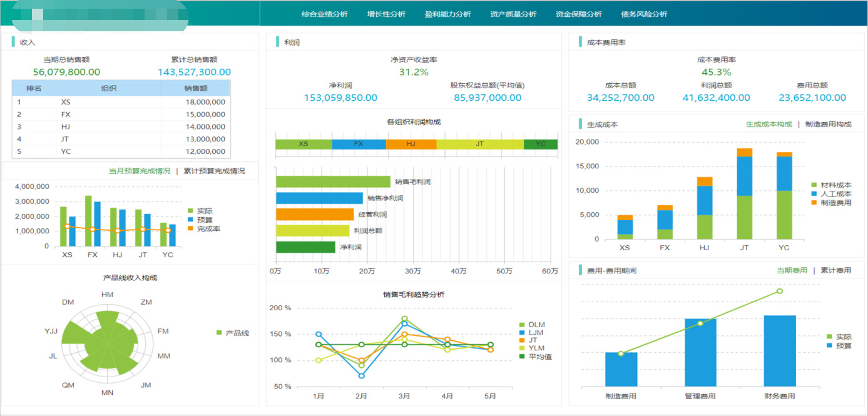
Task: Toggle the 材料成本 legend icon
Action: 814,185
